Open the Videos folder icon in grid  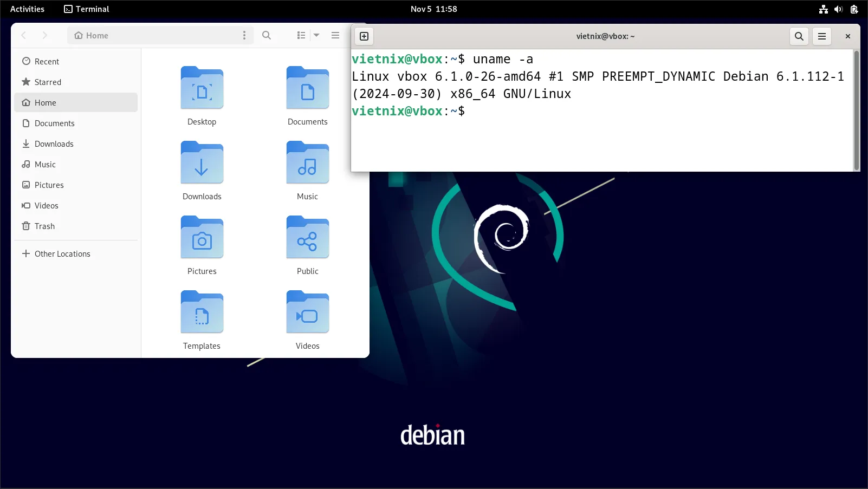(307, 312)
